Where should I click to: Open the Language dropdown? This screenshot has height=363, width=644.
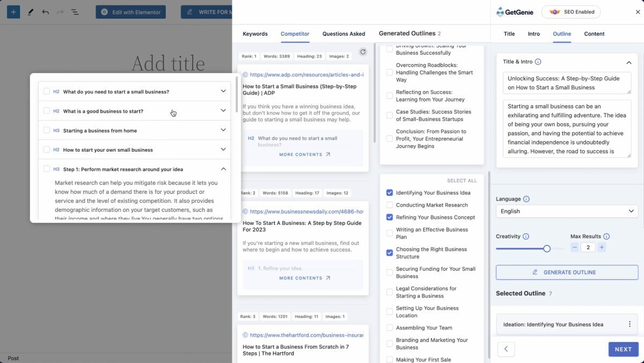click(x=567, y=211)
